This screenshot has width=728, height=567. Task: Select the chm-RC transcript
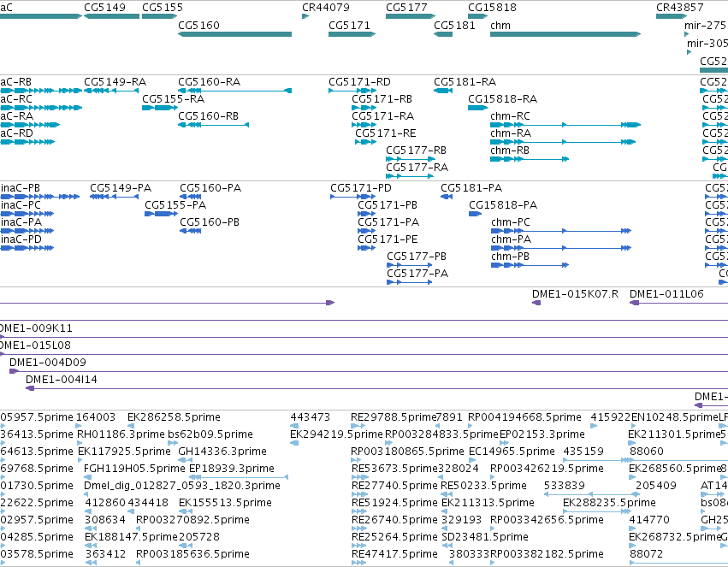click(565, 125)
